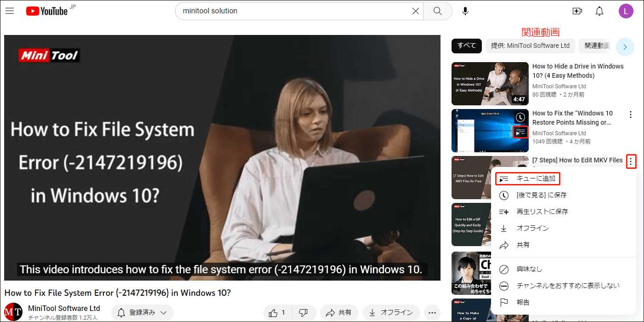Go to YouTube home via logo
Screen dimensions: 644x322
tap(47, 11)
